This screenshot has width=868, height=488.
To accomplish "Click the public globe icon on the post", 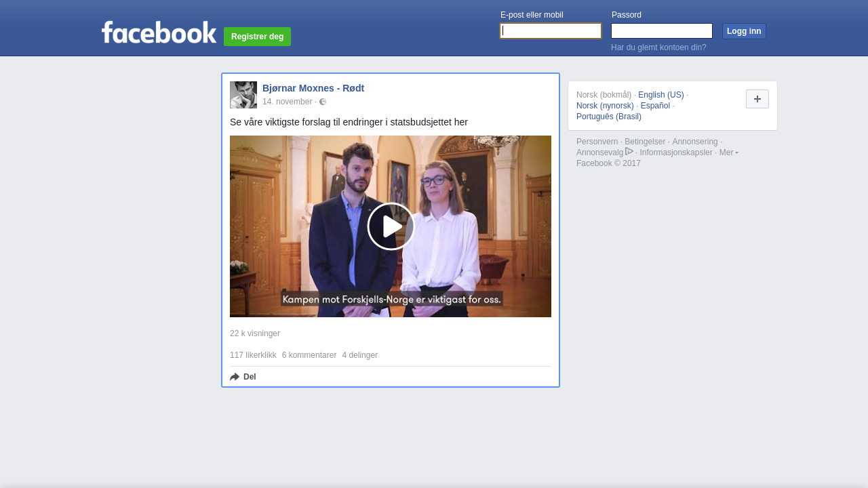I will [x=323, y=102].
